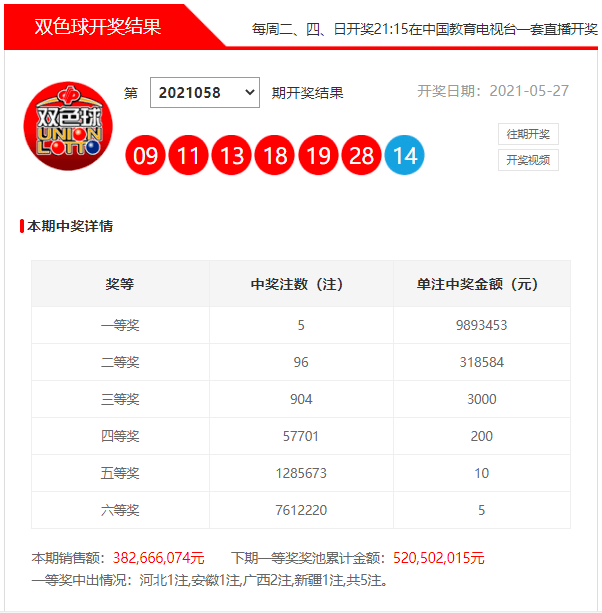
Task: Click fourth prize amount 200
Action: [x=482, y=436]
